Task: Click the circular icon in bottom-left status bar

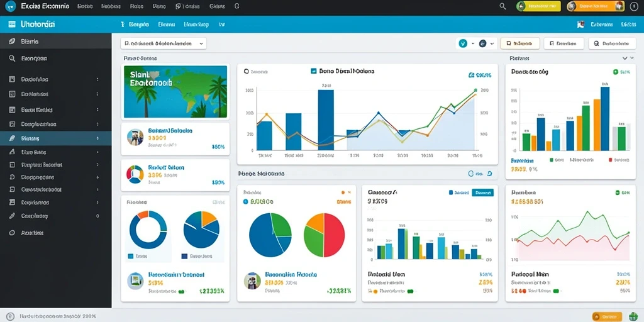Action: tap(10, 317)
